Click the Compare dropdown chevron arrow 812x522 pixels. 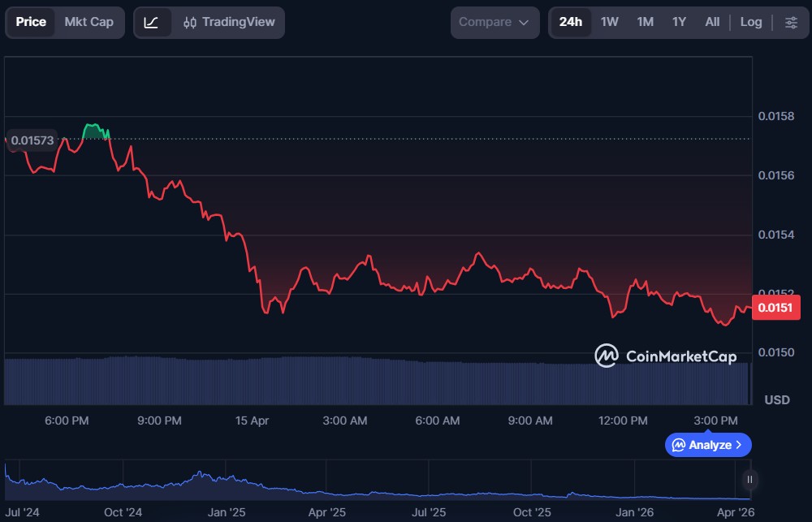tap(524, 23)
